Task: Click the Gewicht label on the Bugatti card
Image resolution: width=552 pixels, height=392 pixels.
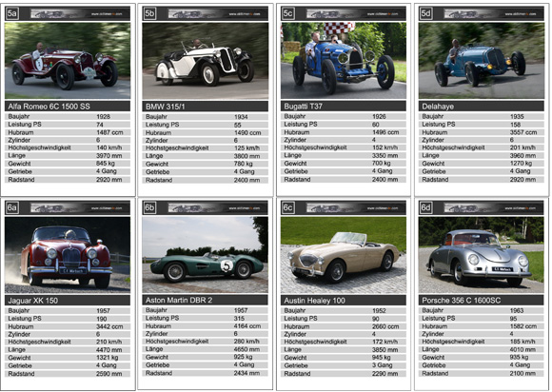Action: (x=295, y=164)
